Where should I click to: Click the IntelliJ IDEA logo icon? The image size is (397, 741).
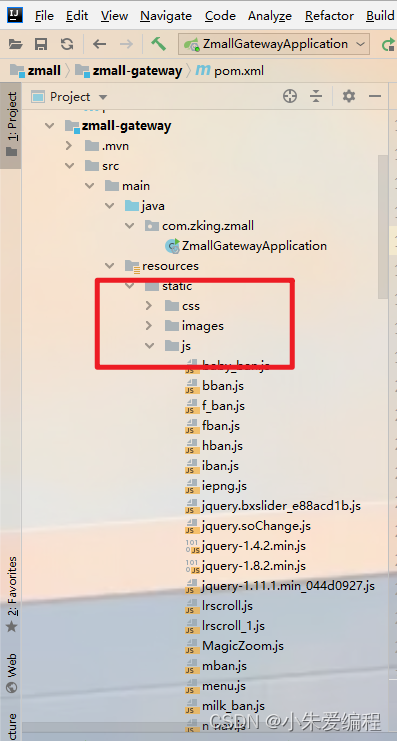tap(15, 15)
